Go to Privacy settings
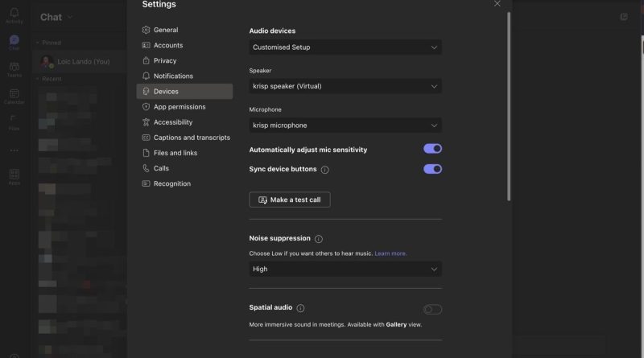644x358 pixels. (x=184, y=61)
